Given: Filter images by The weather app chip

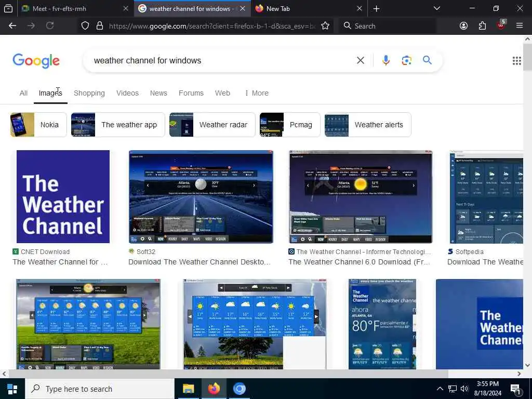Looking at the screenshot, I should point(118,125).
